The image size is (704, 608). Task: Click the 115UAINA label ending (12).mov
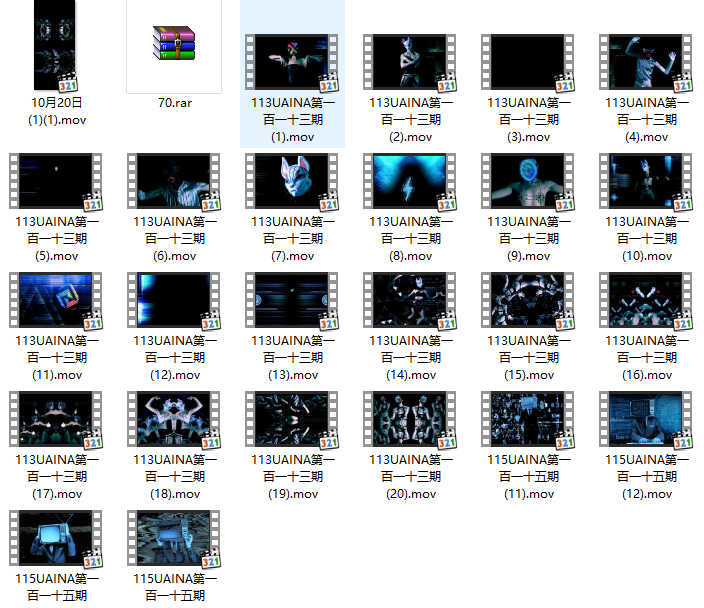click(x=647, y=477)
